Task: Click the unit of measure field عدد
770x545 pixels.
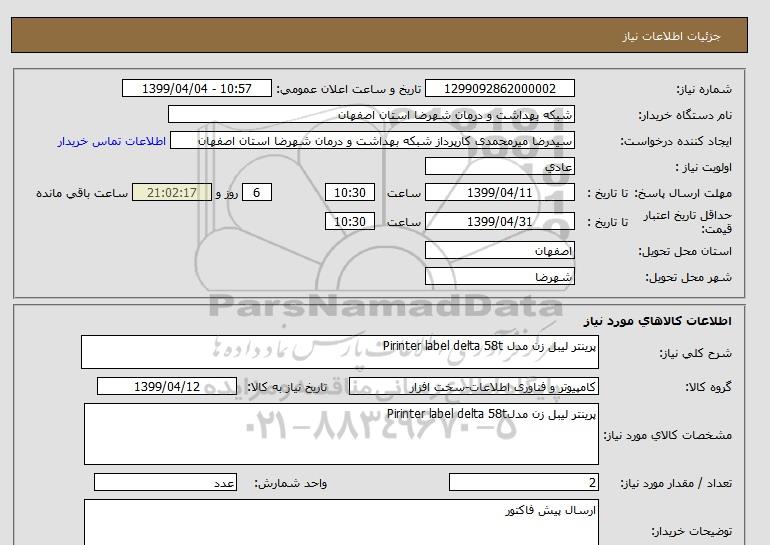Action: click(165, 483)
